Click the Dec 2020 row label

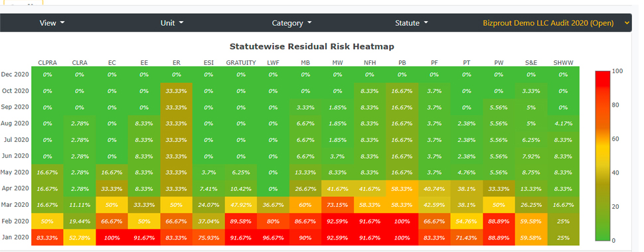click(15, 74)
